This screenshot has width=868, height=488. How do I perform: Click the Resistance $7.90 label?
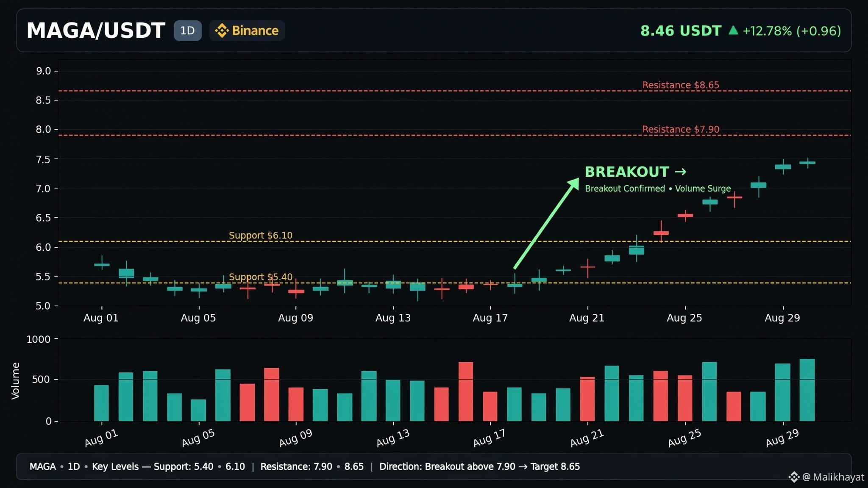pos(681,129)
